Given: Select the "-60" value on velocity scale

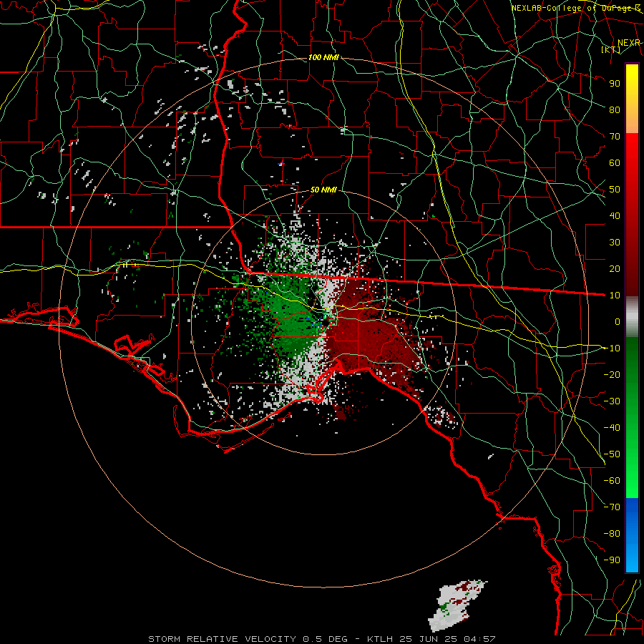Looking at the screenshot, I should pyautogui.click(x=612, y=481).
